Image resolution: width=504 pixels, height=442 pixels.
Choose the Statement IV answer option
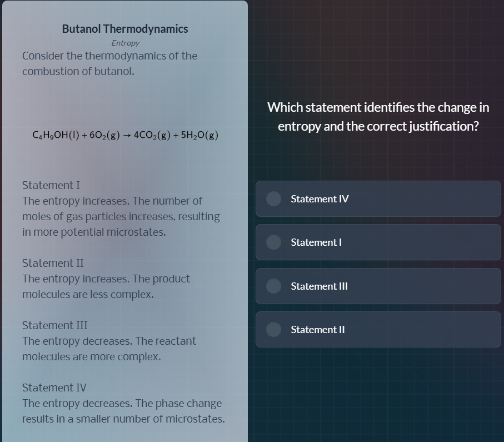pyautogui.click(x=378, y=198)
